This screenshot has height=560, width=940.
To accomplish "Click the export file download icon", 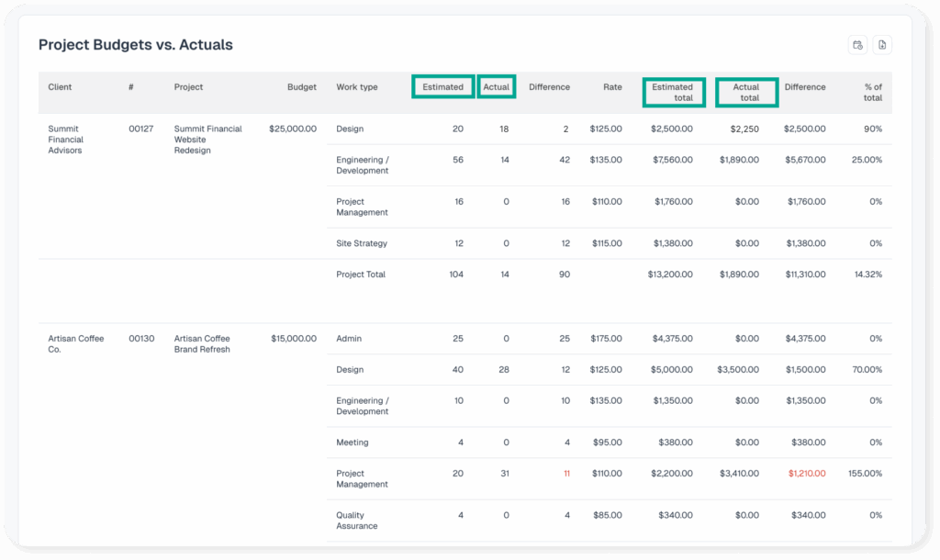I will tap(882, 45).
